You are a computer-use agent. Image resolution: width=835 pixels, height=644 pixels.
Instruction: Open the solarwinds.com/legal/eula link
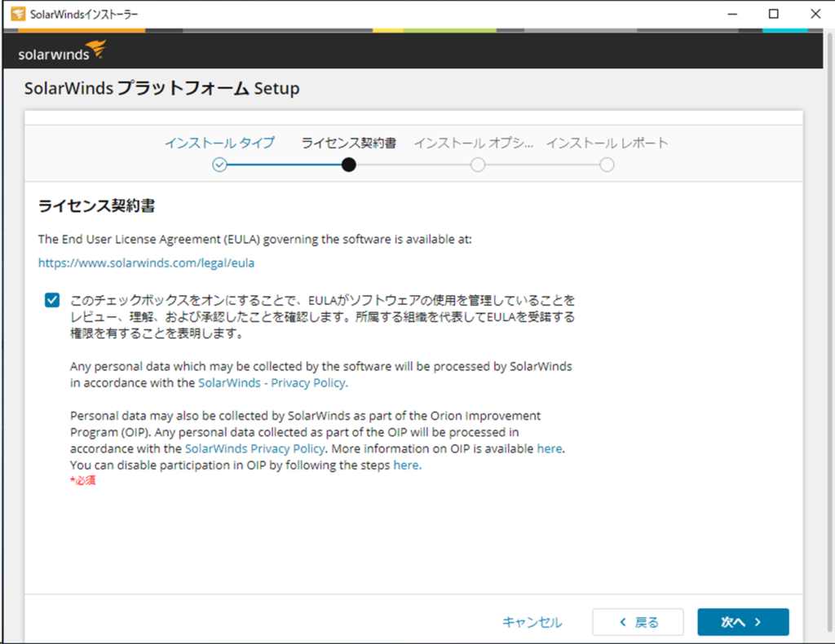(x=147, y=263)
